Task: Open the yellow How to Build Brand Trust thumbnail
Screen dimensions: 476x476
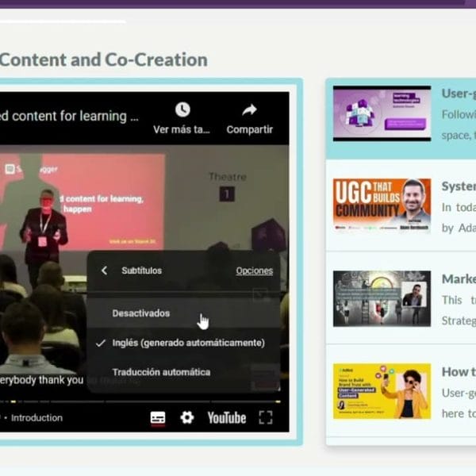Action: click(x=382, y=391)
